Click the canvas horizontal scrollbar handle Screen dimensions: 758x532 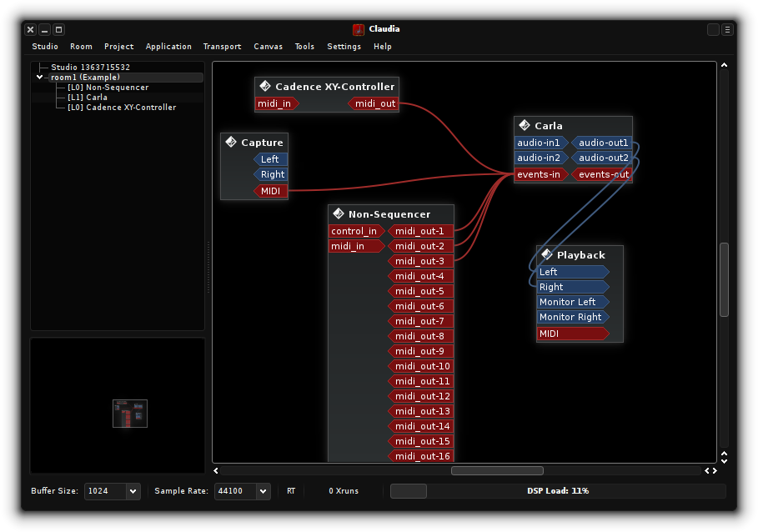click(497, 470)
